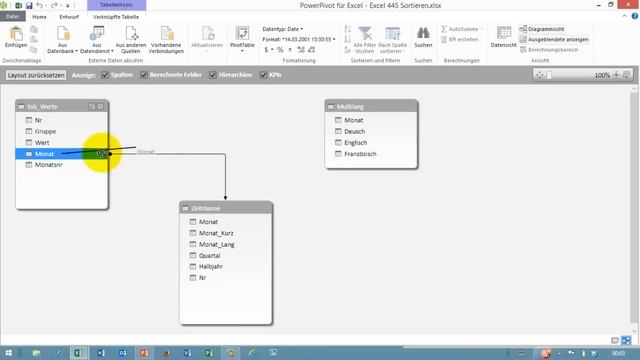Screen dimensions: 640x360
Task: Open the Windows Start button
Action: click(9, 353)
